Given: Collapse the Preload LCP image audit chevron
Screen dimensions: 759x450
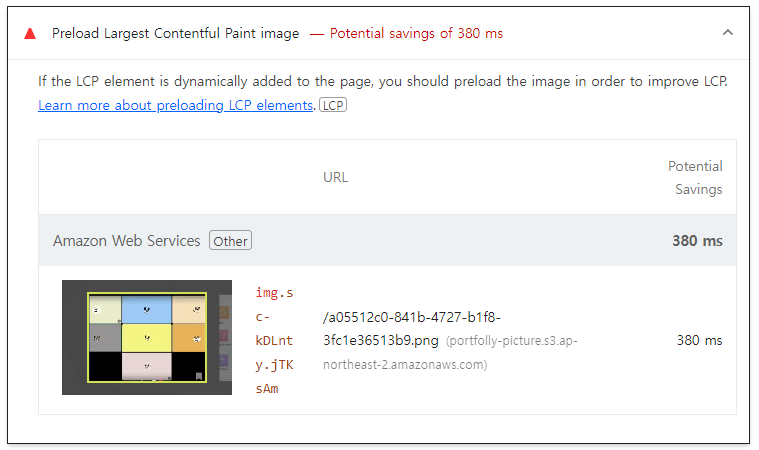Looking at the screenshot, I should pos(728,32).
